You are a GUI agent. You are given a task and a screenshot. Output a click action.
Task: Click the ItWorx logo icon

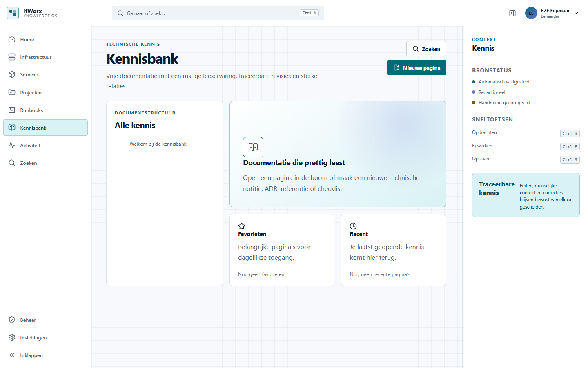coord(13,13)
